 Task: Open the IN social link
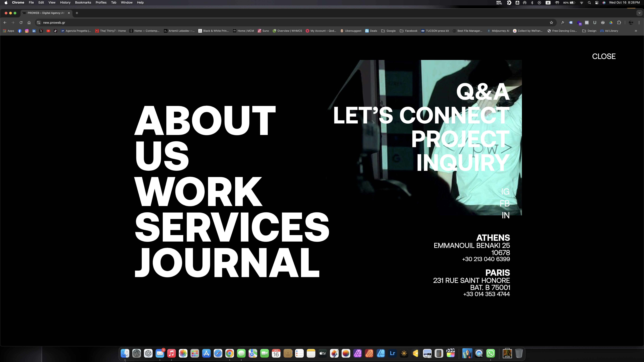pyautogui.click(x=506, y=215)
